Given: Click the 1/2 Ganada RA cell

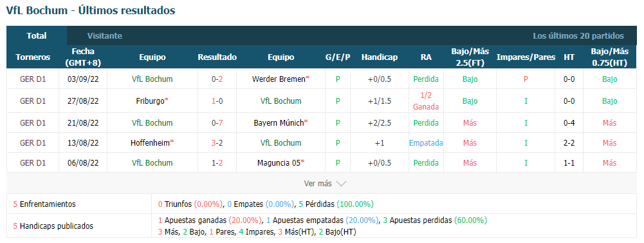Looking at the screenshot, I should (x=426, y=101).
